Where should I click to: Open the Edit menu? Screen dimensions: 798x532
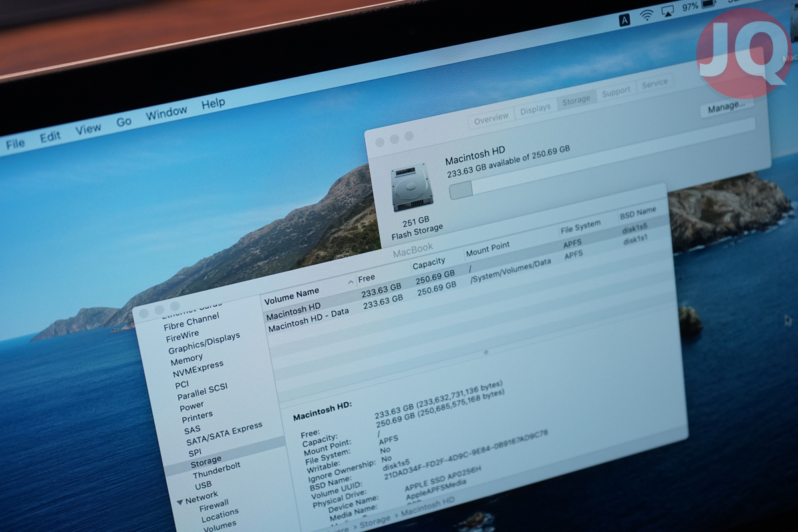click(50, 136)
